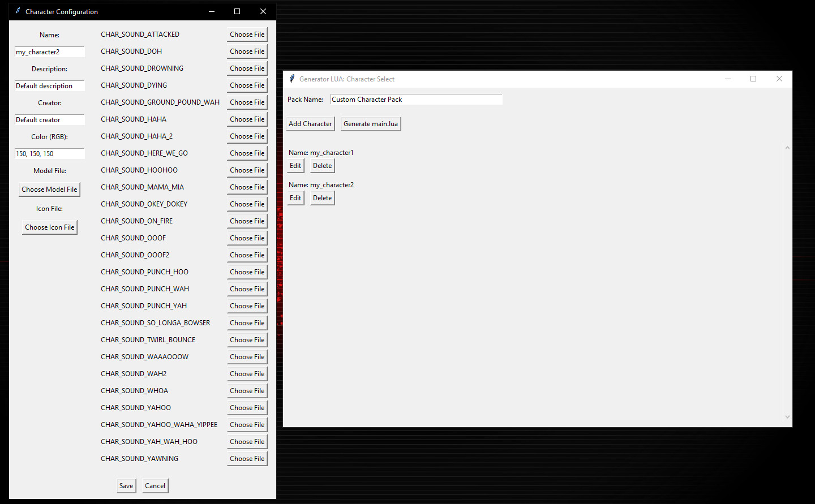Choose file for CHAR_SOUND_YAHOO
This screenshot has height=504, width=815.
pyautogui.click(x=247, y=408)
